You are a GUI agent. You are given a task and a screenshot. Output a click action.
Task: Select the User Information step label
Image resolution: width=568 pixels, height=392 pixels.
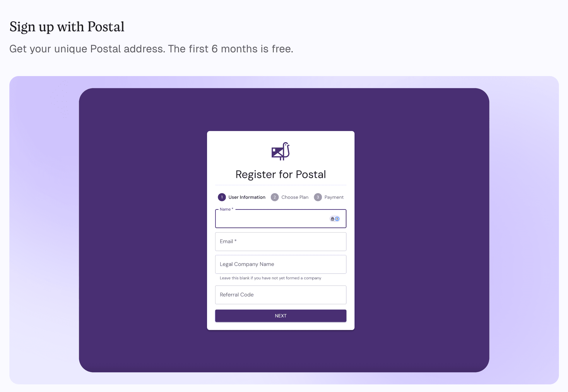(x=247, y=197)
